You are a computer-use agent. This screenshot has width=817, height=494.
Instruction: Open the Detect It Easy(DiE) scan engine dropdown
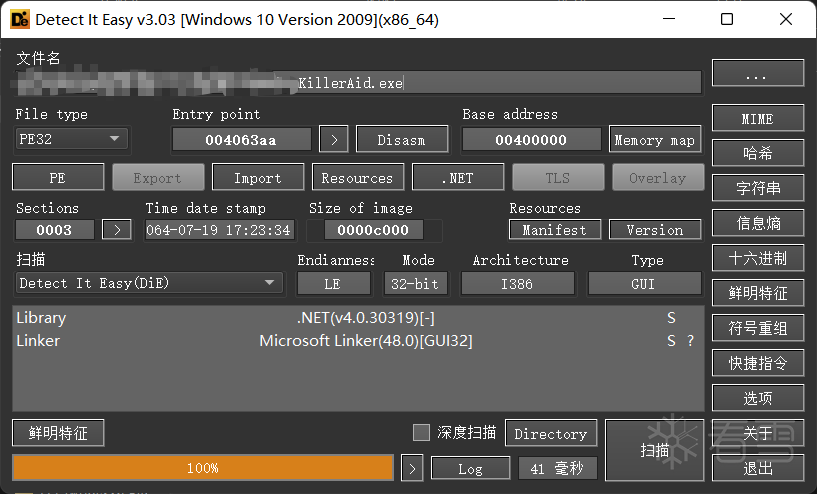point(149,283)
